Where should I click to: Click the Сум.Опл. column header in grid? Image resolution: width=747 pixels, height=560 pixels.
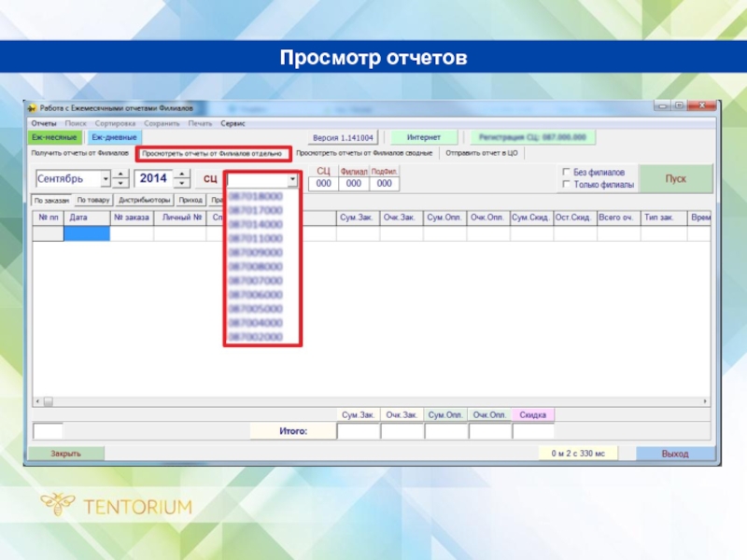pos(445,217)
